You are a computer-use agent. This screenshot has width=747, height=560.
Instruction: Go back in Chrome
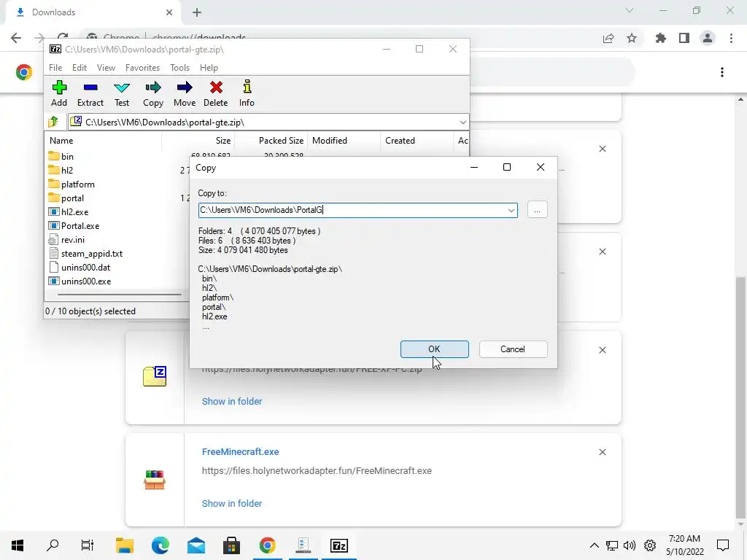point(16,38)
